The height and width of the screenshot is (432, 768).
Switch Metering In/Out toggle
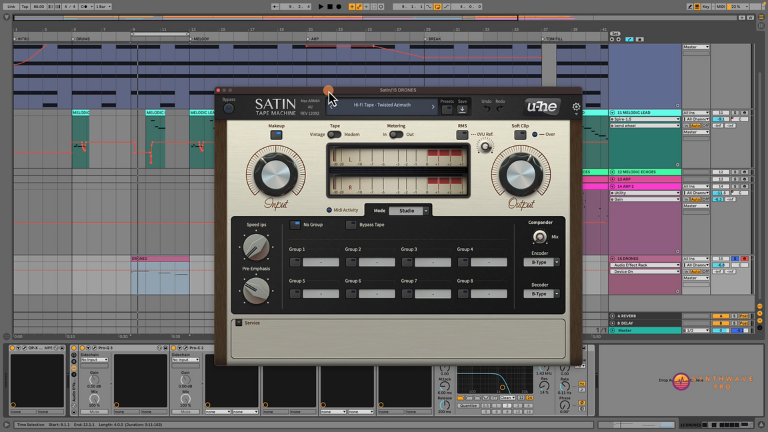tap(396, 134)
